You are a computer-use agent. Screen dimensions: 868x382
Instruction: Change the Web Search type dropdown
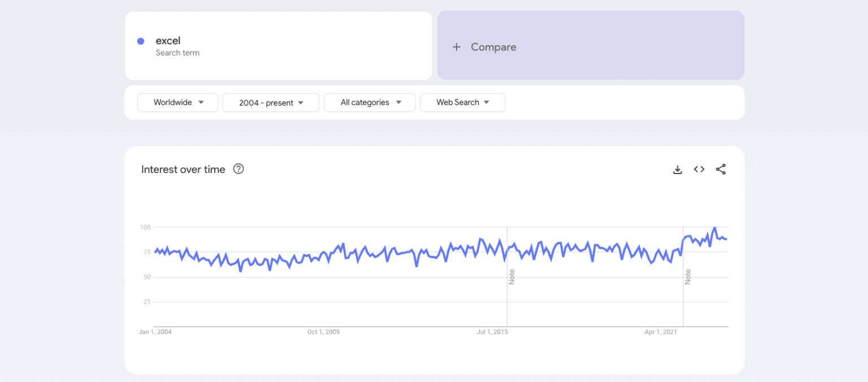tap(462, 102)
